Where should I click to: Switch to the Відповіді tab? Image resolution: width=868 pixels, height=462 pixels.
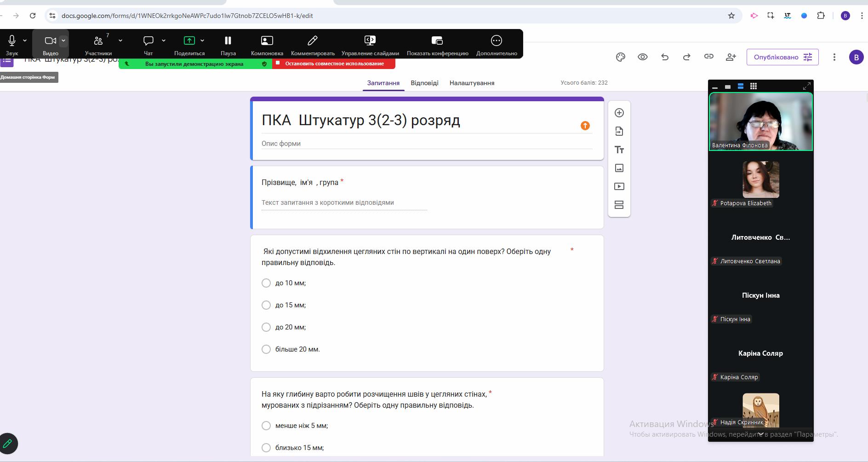(x=424, y=83)
